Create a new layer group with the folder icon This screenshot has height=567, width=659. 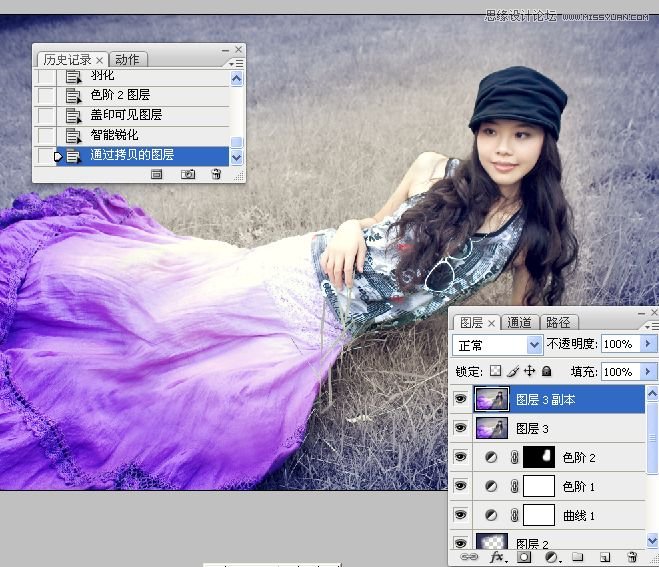pos(578,557)
